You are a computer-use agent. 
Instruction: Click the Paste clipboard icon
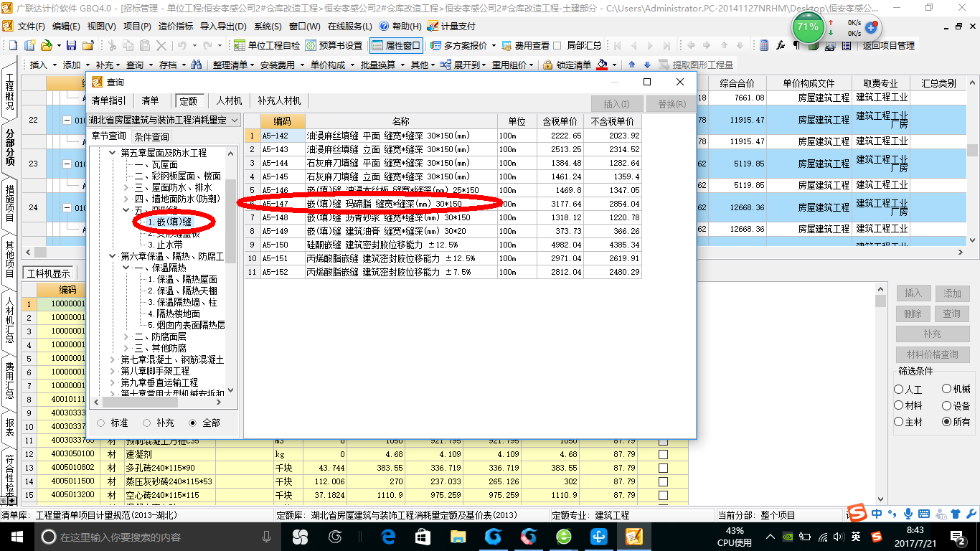click(146, 45)
